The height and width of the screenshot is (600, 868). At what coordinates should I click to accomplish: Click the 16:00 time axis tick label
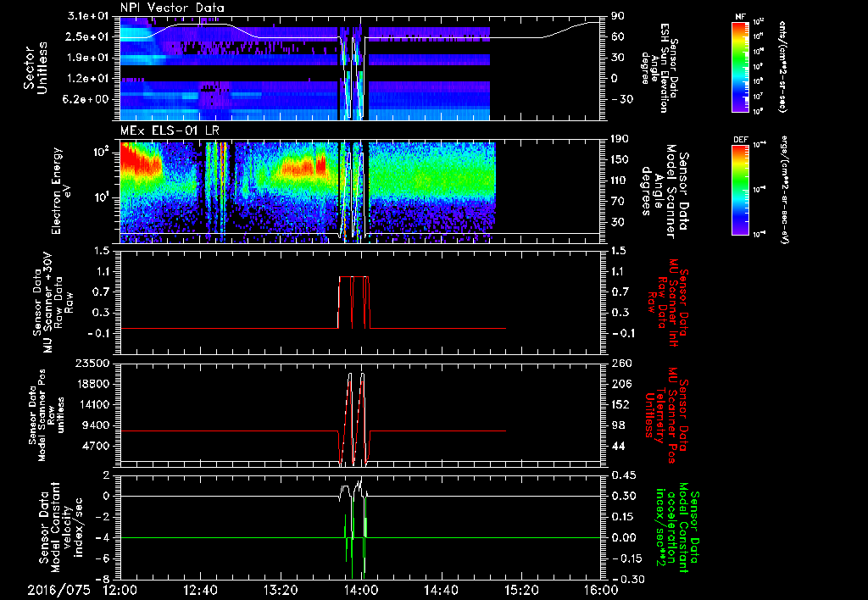601,590
